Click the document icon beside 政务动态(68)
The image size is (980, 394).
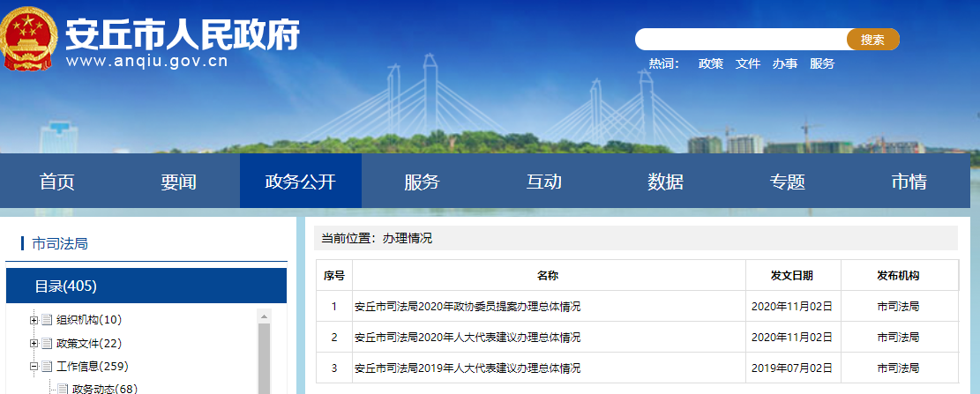tap(63, 389)
